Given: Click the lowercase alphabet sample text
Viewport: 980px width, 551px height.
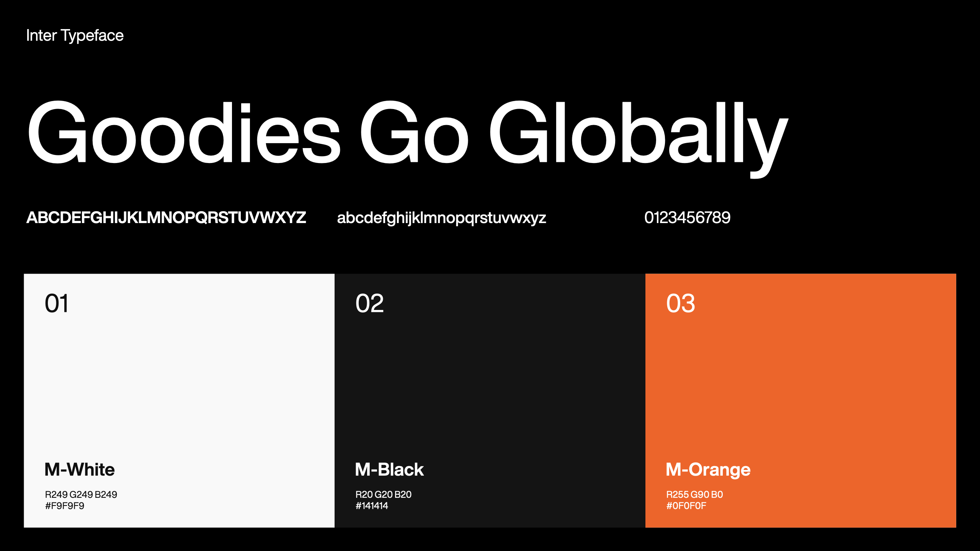Looking at the screenshot, I should 441,218.
